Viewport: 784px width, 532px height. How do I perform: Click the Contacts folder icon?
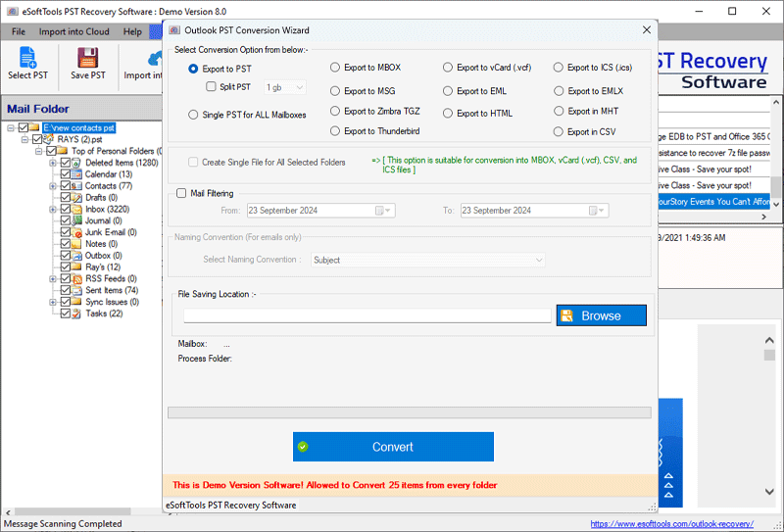tap(76, 186)
